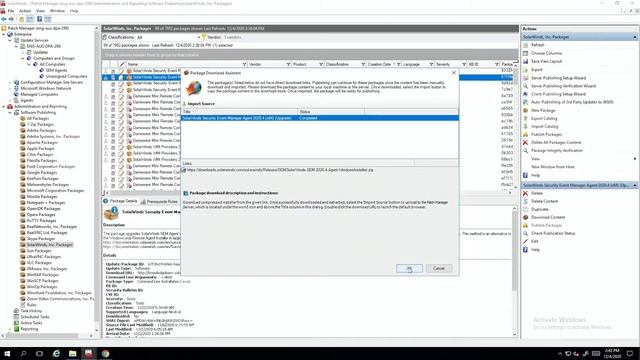Click the Import Source icon in the dialog
The height and width of the screenshot is (360, 640).
(184, 104)
